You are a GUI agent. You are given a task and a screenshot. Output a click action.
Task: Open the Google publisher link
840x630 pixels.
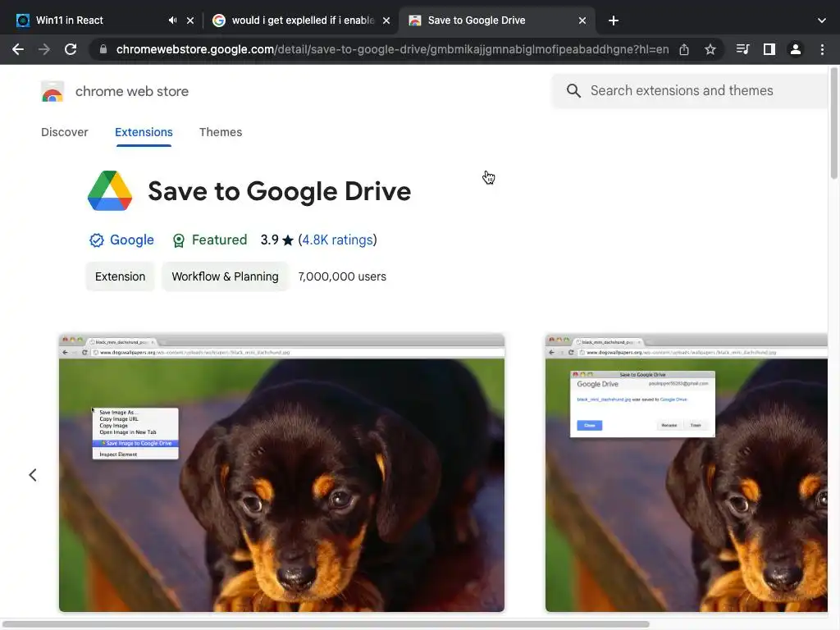132,240
